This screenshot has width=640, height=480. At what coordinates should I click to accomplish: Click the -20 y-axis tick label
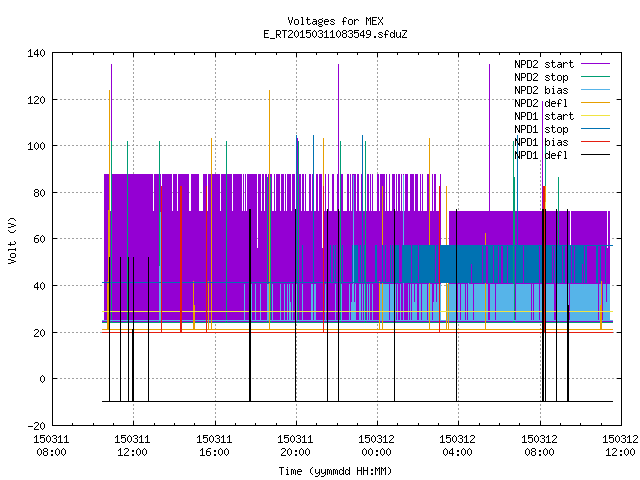pos(36,426)
